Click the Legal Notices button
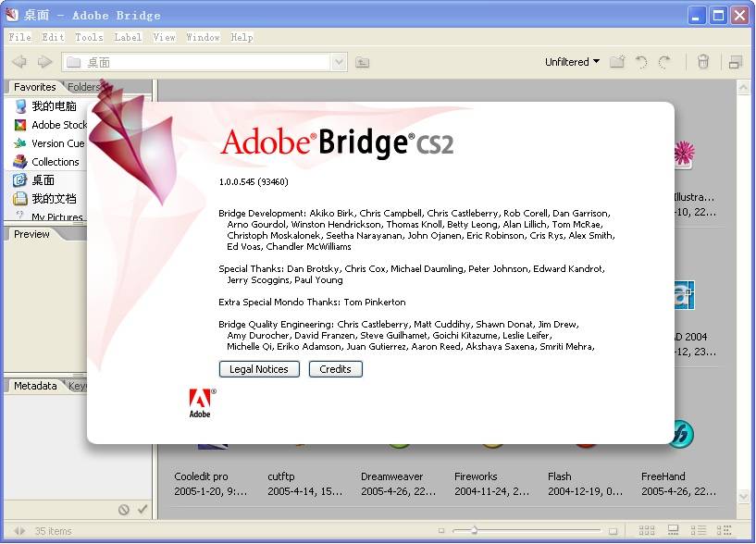Viewport: 756px width, 544px height. pos(259,369)
